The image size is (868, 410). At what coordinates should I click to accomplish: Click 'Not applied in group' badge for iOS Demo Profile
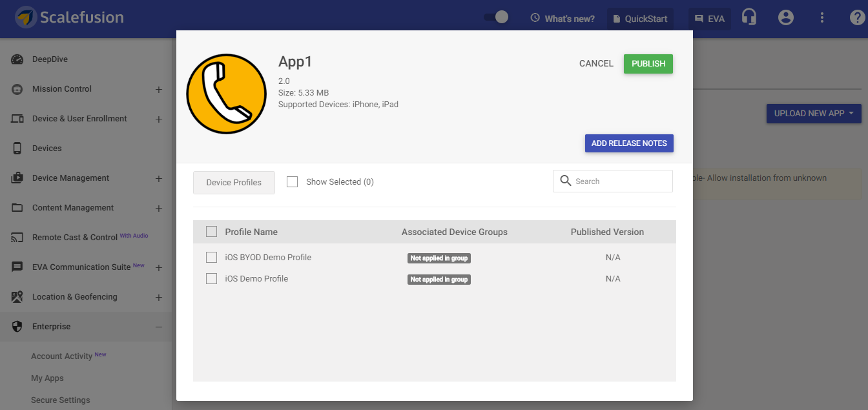click(x=439, y=280)
